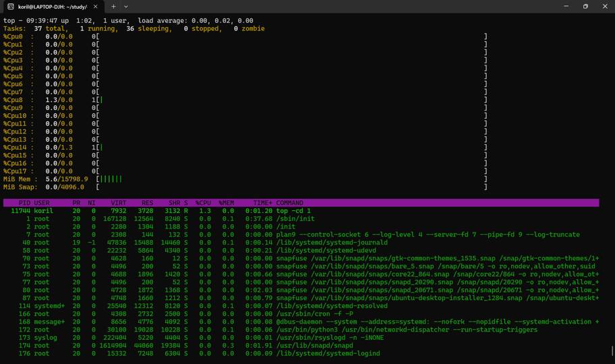
Task: Select the koril@LAPTOP-DJH: ~/study/ tab
Action: pos(52,7)
